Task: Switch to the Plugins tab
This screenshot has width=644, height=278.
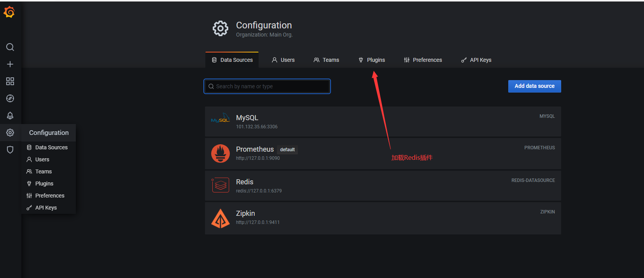Action: click(x=372, y=60)
